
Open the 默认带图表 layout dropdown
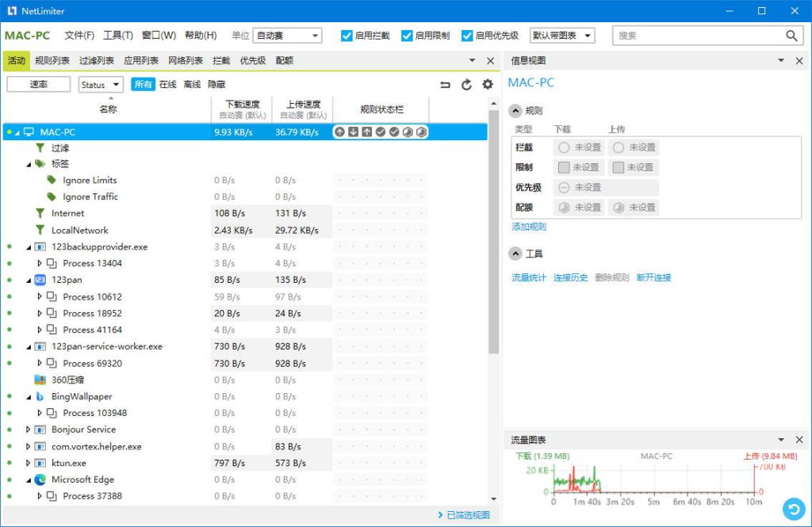point(562,36)
